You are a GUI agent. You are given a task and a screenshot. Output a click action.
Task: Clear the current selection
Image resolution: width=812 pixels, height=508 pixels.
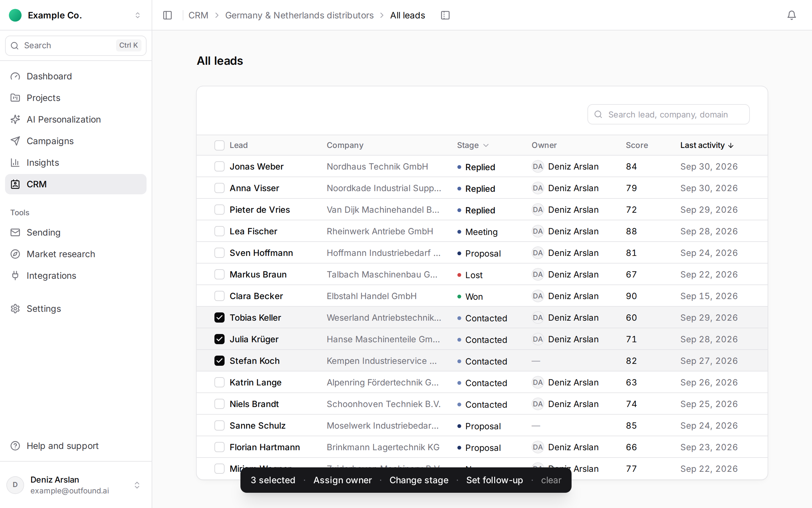click(551, 480)
